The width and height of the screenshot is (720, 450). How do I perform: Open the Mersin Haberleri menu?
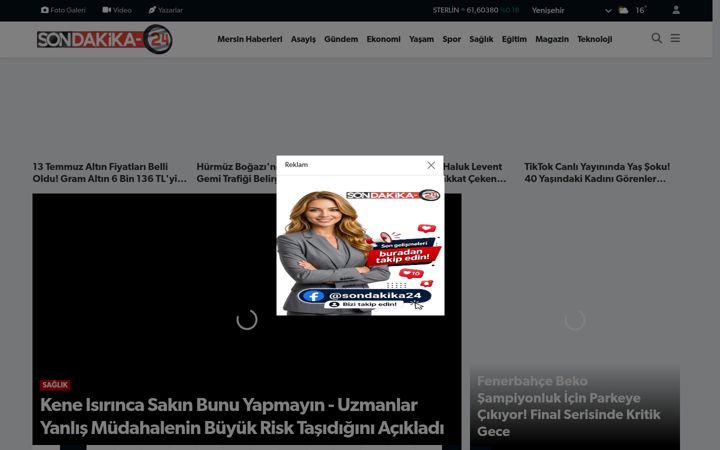250,39
